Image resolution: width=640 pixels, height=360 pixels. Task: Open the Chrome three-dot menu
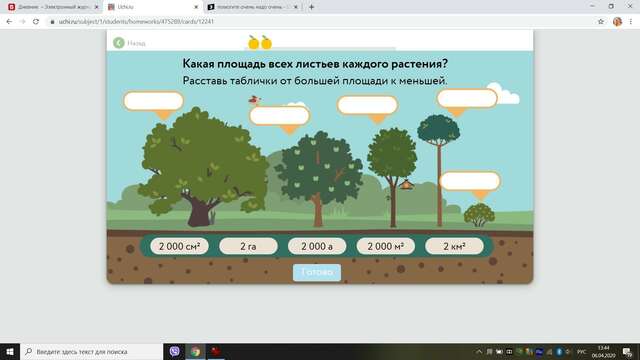[631, 22]
